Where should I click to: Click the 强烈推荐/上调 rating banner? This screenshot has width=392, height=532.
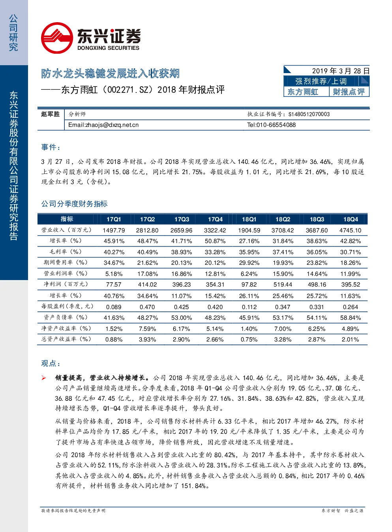click(x=321, y=81)
